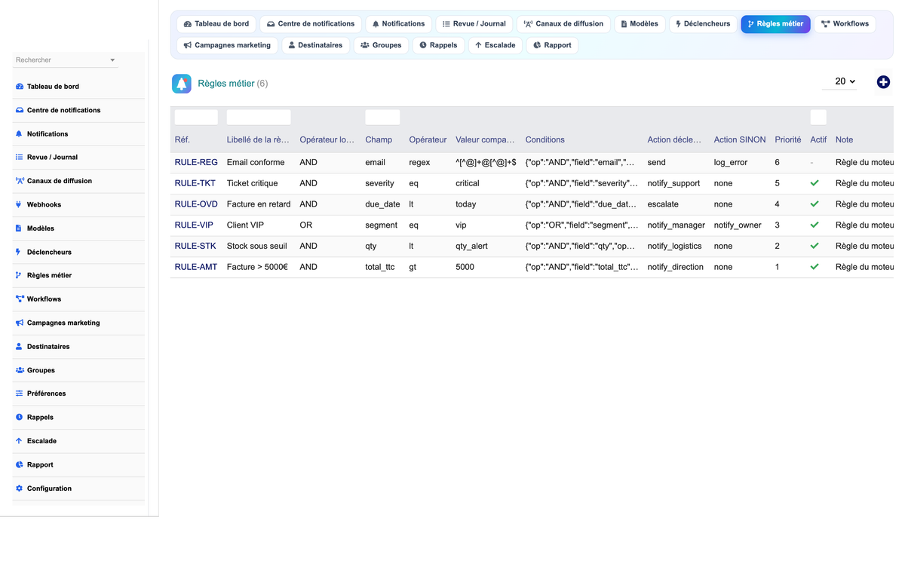The image size is (905, 588).
Task: Click the Déclencheurs bolt icon in sidebar
Action: point(20,252)
